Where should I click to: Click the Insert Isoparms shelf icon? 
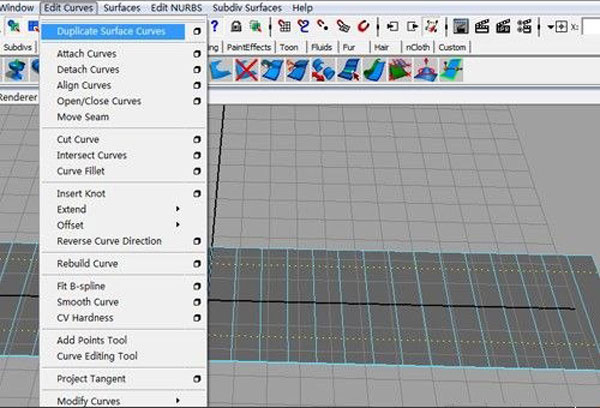point(349,70)
